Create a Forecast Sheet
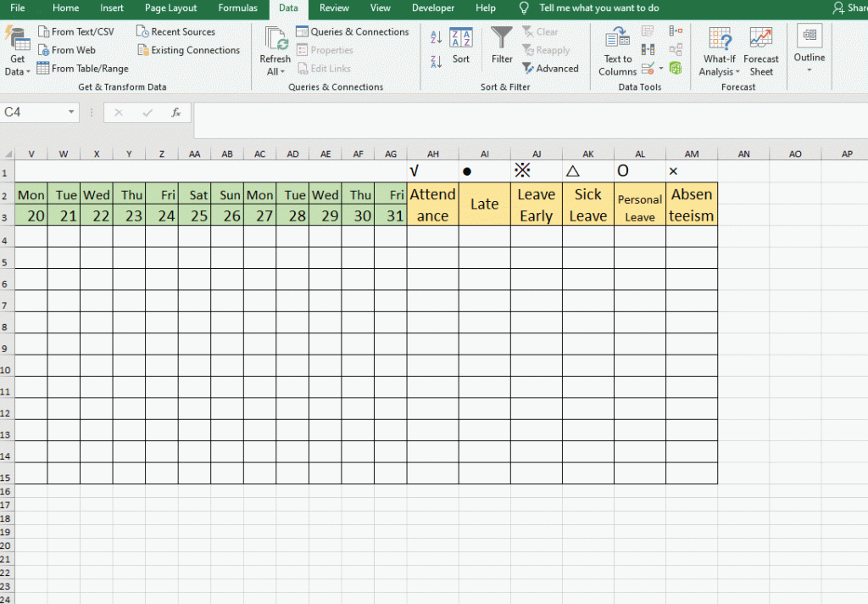The image size is (868, 604). pyautogui.click(x=760, y=52)
